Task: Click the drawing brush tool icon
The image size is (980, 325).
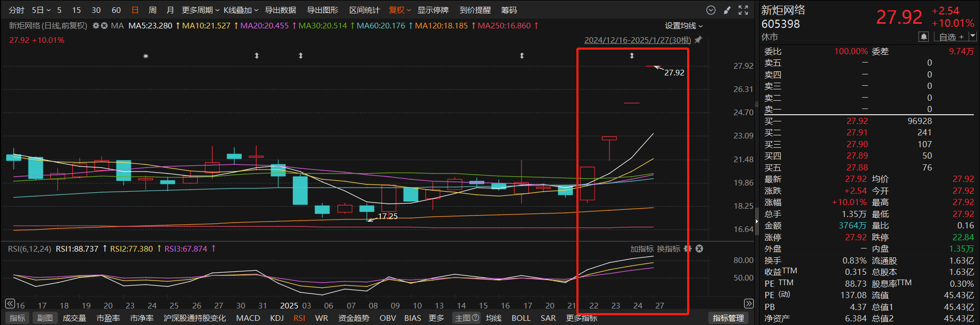Action: (x=727, y=10)
